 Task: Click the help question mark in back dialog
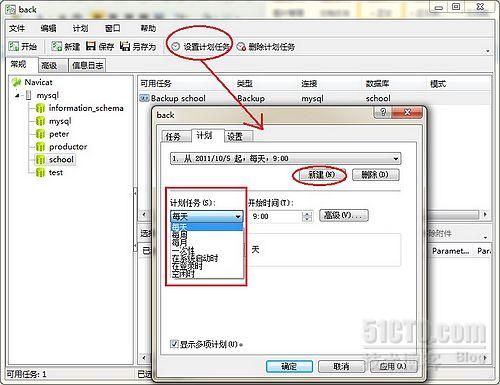pyautogui.click(x=383, y=112)
